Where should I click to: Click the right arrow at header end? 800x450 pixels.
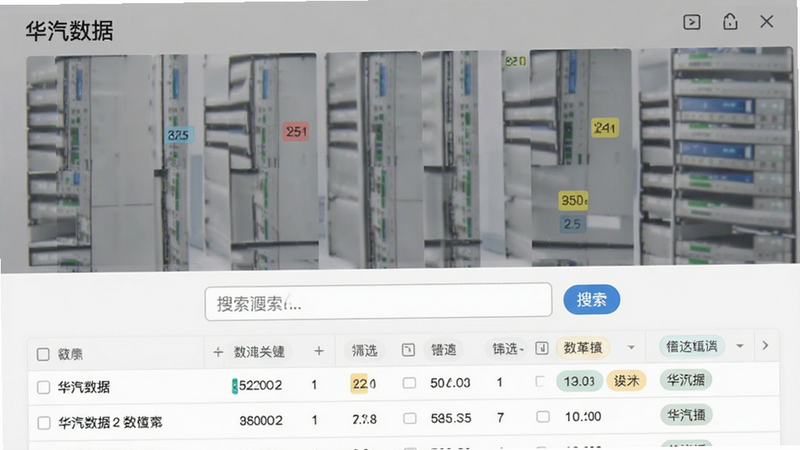tap(765, 345)
